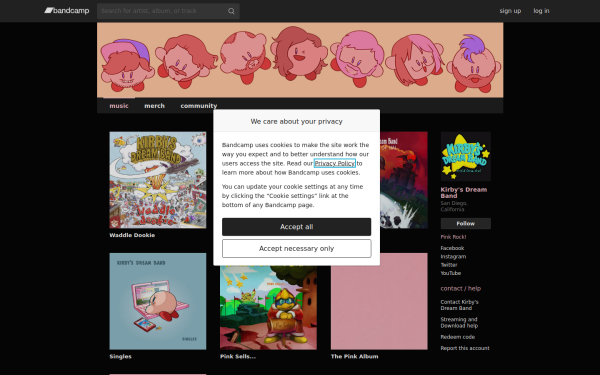Click the Bandcamp logo
Screen dimensions: 600x375
67,11
